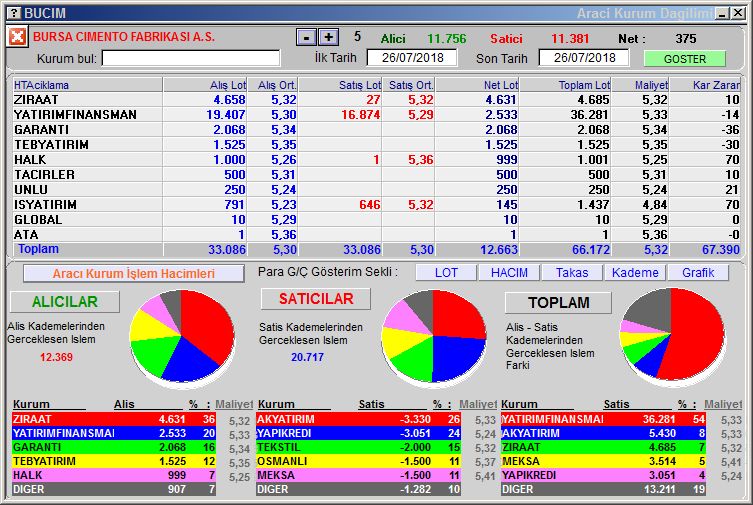Select the TACIRLER row

tap(376, 175)
